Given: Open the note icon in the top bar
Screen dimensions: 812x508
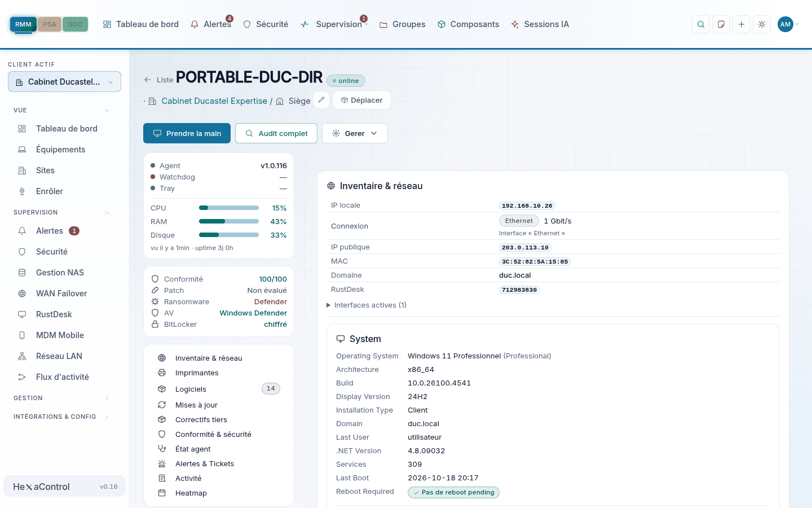Looking at the screenshot, I should tap(721, 24).
